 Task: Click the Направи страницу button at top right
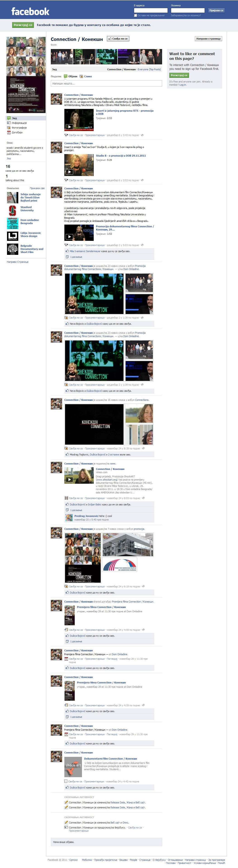tap(208, 39)
